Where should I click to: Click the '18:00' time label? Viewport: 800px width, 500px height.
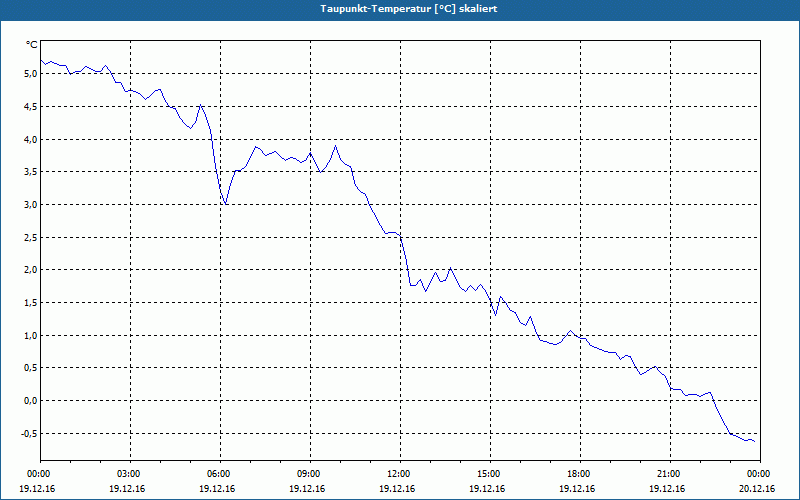580,474
